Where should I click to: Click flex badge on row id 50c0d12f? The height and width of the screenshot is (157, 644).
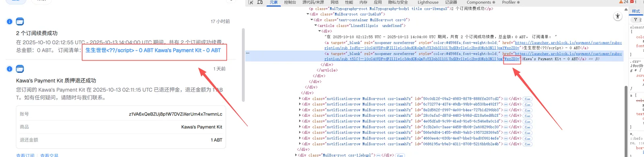coord(527,99)
